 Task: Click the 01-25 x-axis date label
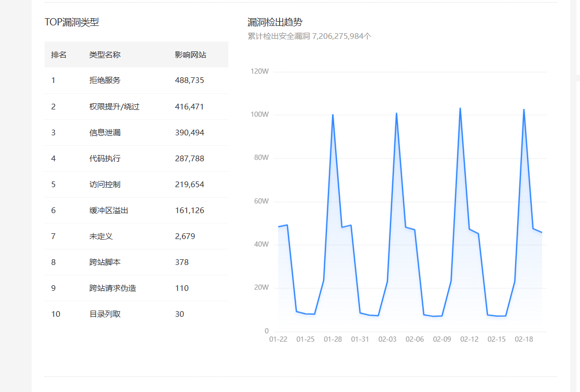[x=306, y=339]
